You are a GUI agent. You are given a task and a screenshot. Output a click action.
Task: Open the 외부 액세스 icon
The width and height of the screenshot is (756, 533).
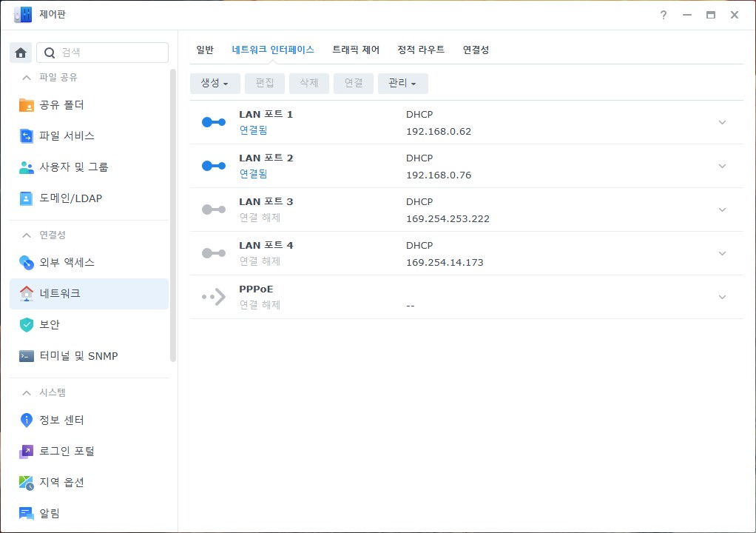(x=26, y=262)
